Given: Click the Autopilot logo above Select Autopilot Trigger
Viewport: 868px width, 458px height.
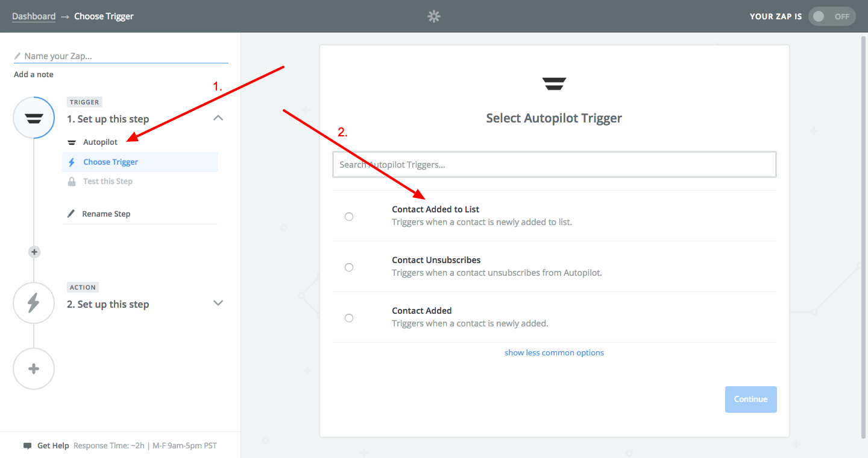Looking at the screenshot, I should coord(554,83).
